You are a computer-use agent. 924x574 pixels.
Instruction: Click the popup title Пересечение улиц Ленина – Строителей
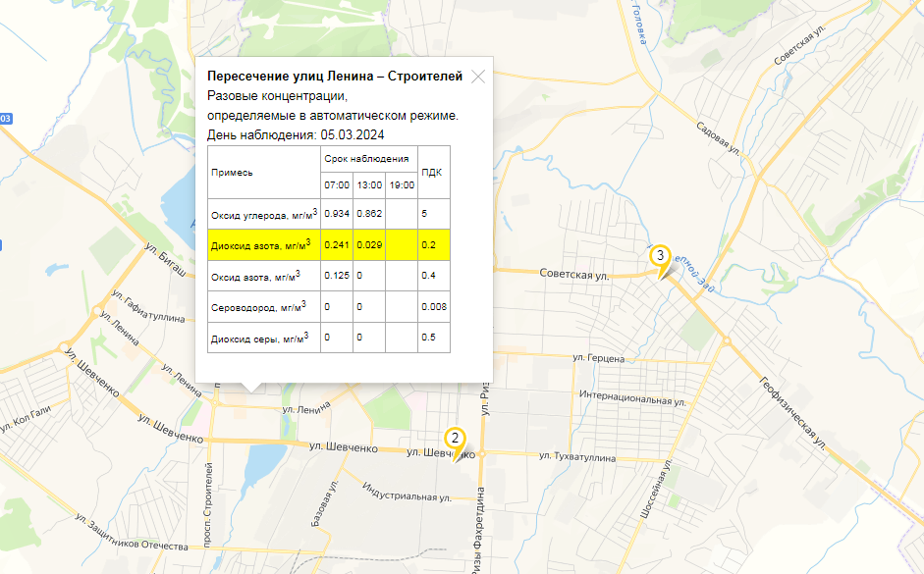click(x=335, y=77)
